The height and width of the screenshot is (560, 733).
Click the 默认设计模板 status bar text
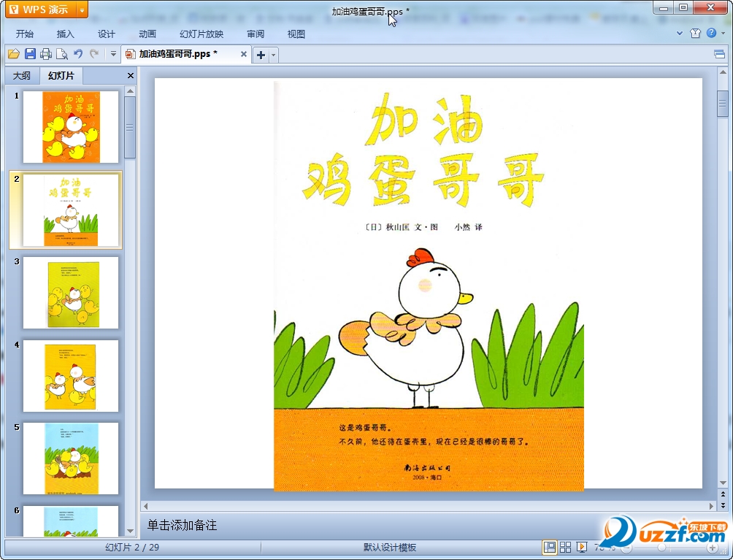[x=389, y=548]
